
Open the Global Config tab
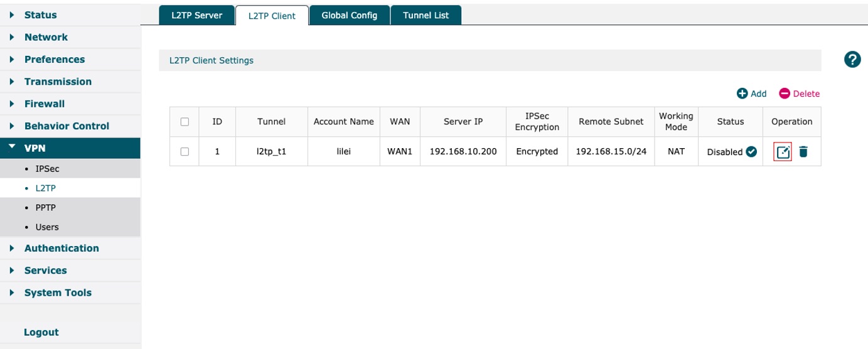coord(350,15)
